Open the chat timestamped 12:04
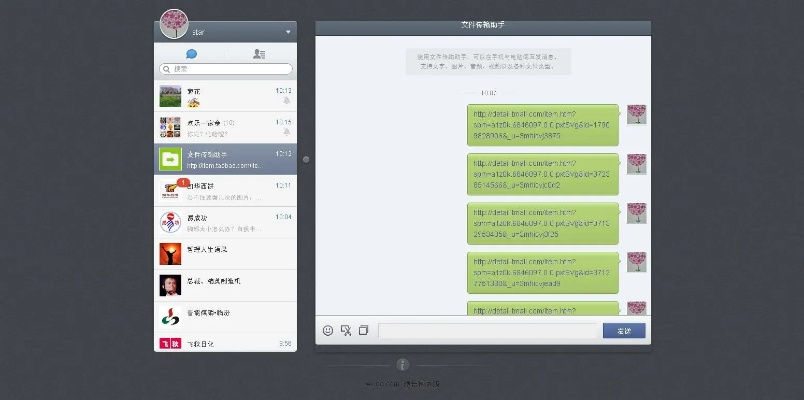 pyautogui.click(x=225, y=221)
